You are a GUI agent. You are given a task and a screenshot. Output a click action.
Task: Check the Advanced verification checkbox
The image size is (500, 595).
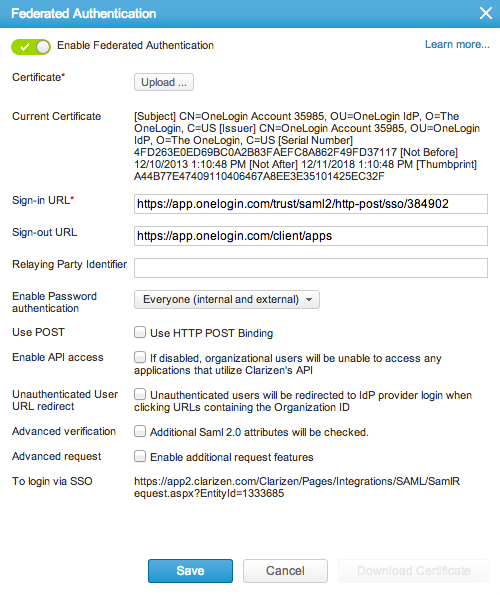[140, 431]
